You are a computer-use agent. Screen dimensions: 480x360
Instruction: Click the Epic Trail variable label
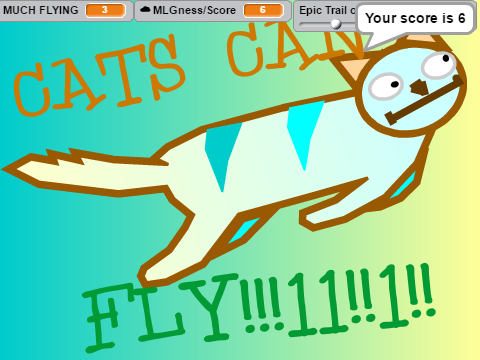click(327, 10)
